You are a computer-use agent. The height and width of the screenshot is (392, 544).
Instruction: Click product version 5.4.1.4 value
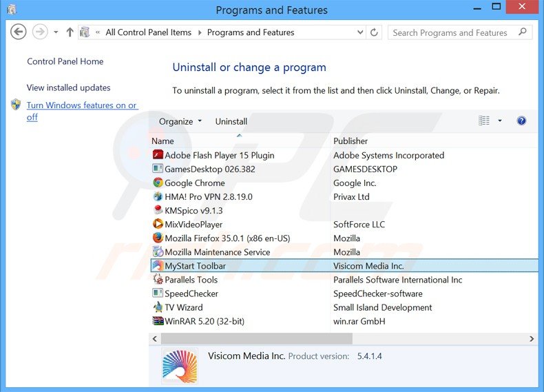pyautogui.click(x=370, y=356)
